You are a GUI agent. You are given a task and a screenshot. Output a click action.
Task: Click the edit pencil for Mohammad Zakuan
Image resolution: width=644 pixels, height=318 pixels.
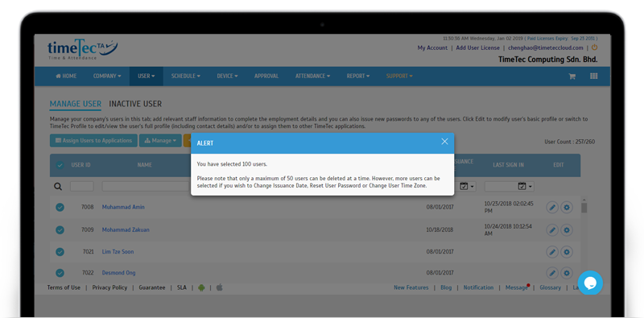click(x=552, y=230)
